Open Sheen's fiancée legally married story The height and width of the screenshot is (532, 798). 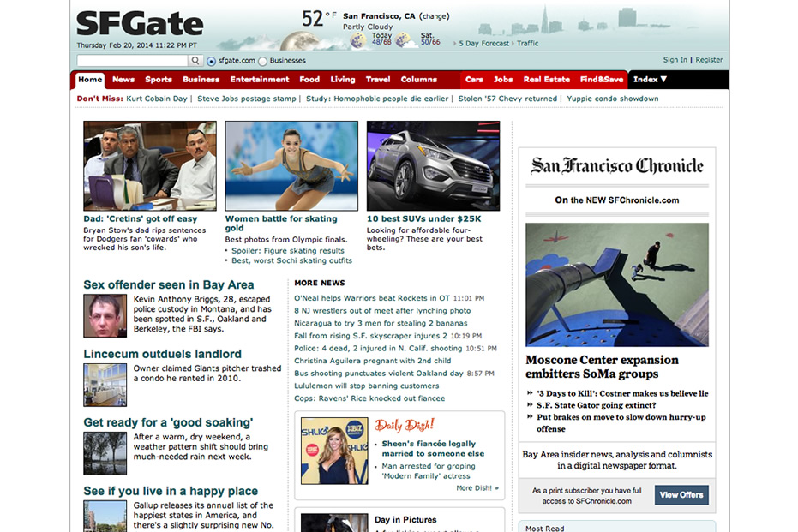(433, 449)
